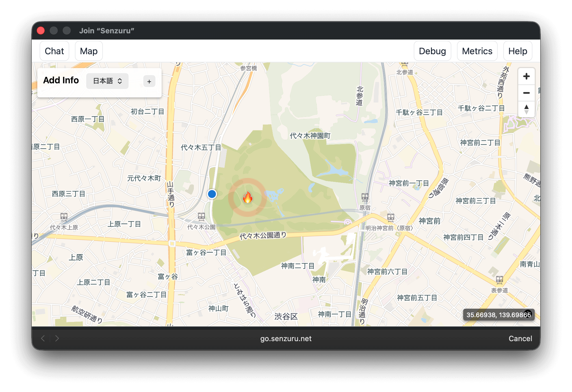This screenshot has height=392, width=572.
Task: Click the back navigation chevron
Action: click(43, 338)
